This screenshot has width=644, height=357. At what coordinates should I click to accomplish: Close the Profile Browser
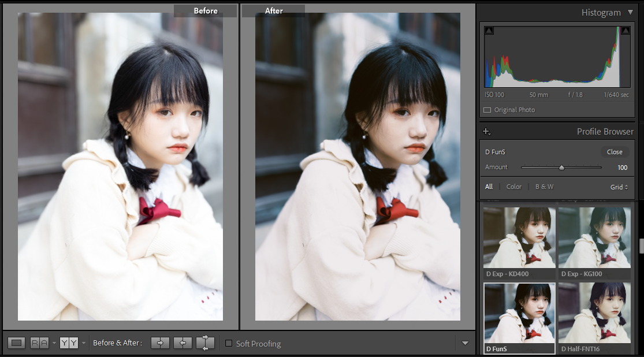tap(615, 152)
